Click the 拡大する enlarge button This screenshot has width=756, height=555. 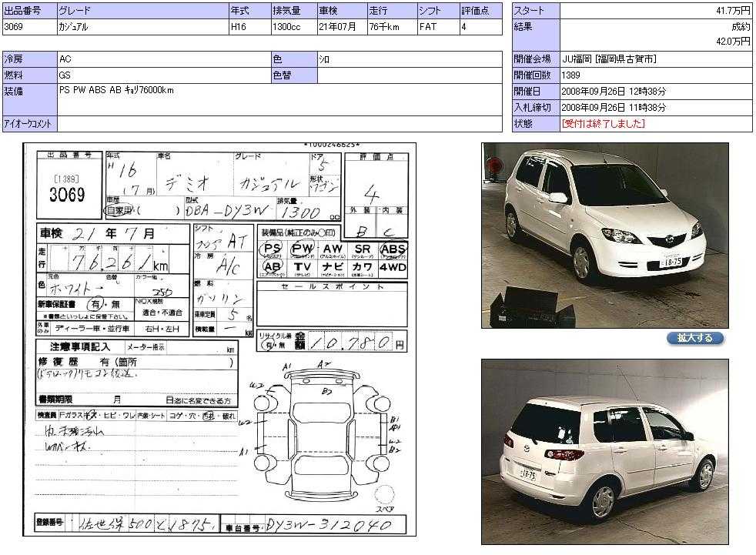pyautogui.click(x=695, y=338)
